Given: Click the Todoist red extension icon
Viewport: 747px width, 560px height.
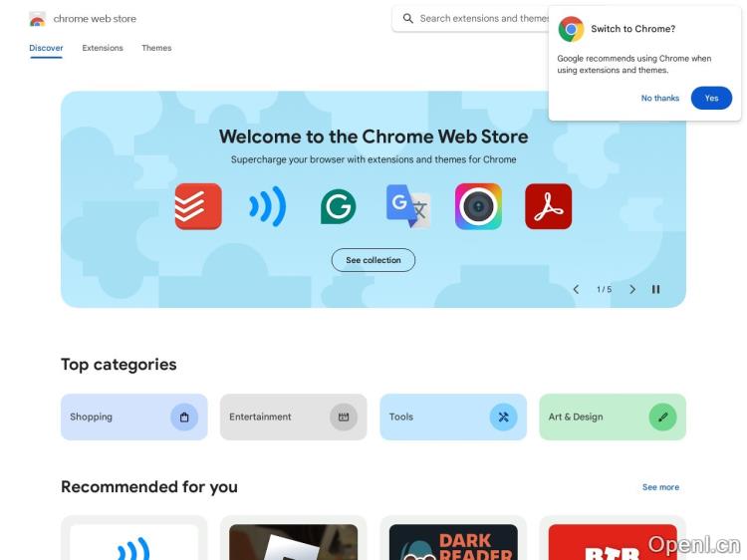Looking at the screenshot, I should pyautogui.click(x=198, y=206).
